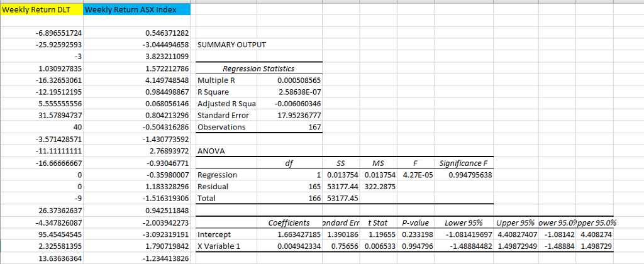Select the ASX return 1.572212786

tap(167, 69)
